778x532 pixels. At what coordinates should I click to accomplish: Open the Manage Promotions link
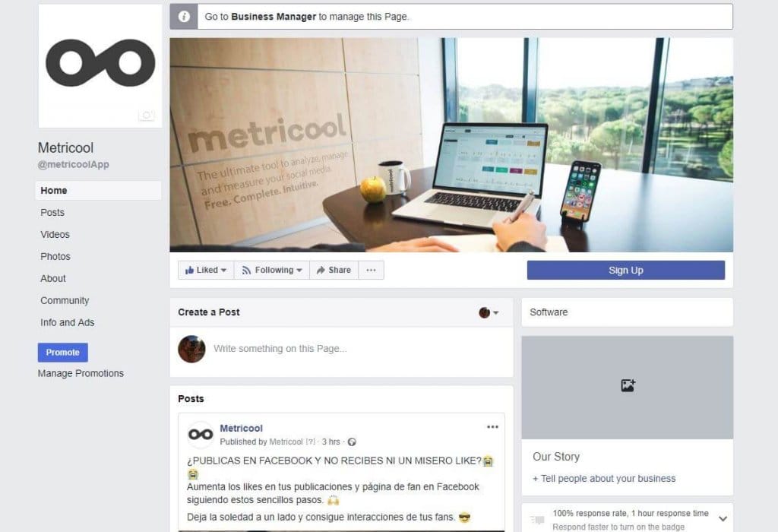[x=81, y=373]
